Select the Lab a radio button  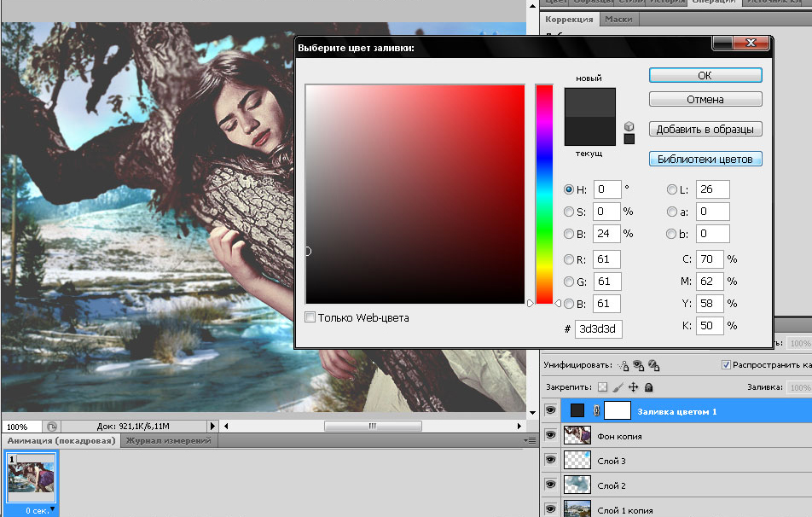(x=671, y=212)
